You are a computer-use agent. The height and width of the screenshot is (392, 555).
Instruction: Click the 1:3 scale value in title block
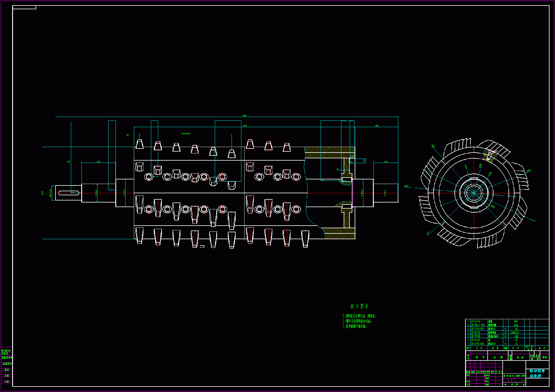523,380
